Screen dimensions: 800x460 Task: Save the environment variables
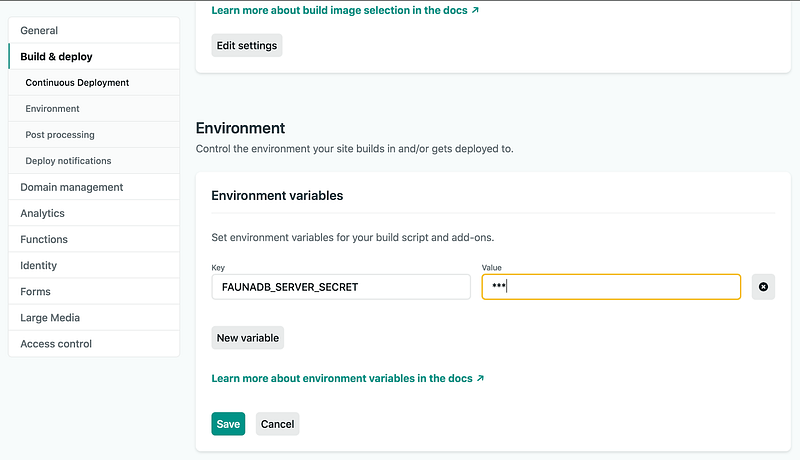[228, 424]
